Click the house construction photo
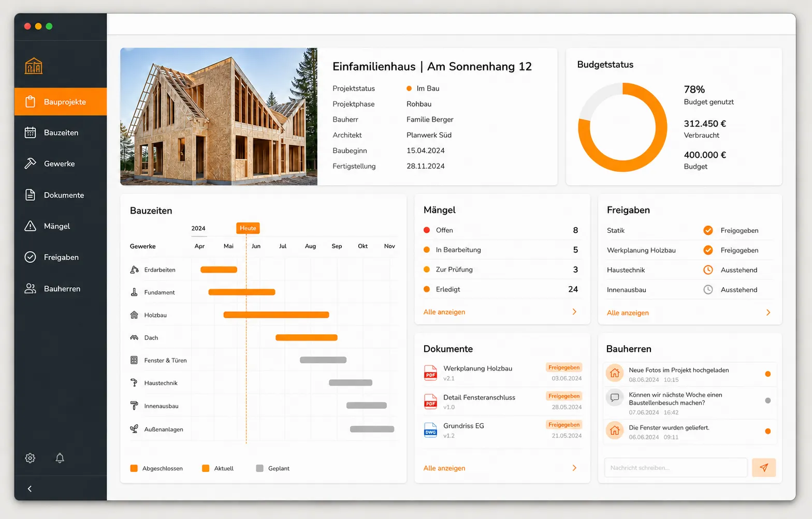This screenshot has height=519, width=812. click(219, 116)
